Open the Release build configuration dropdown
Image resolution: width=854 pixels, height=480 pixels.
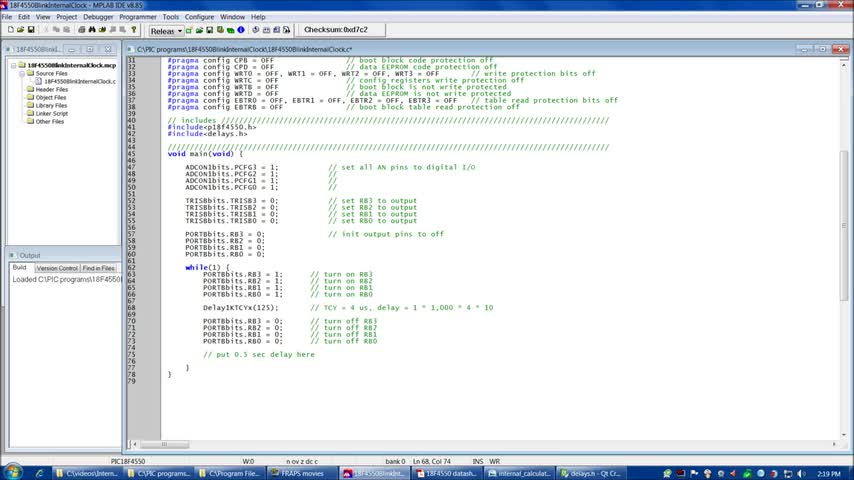coord(166,31)
